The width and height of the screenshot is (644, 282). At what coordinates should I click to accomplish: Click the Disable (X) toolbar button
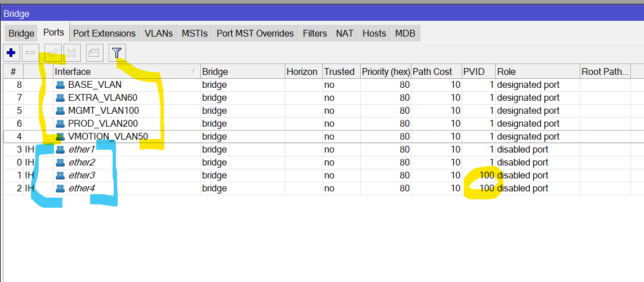click(x=71, y=53)
